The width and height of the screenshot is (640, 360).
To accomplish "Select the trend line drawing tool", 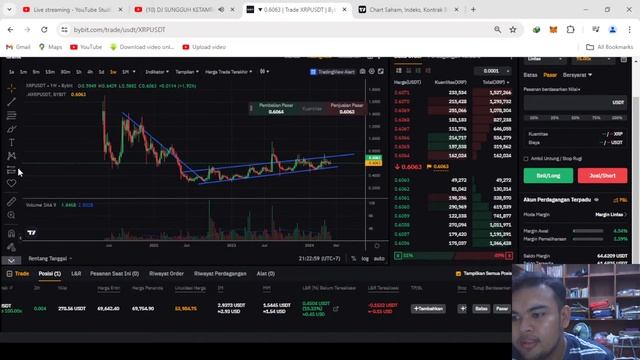I will [x=11, y=102].
